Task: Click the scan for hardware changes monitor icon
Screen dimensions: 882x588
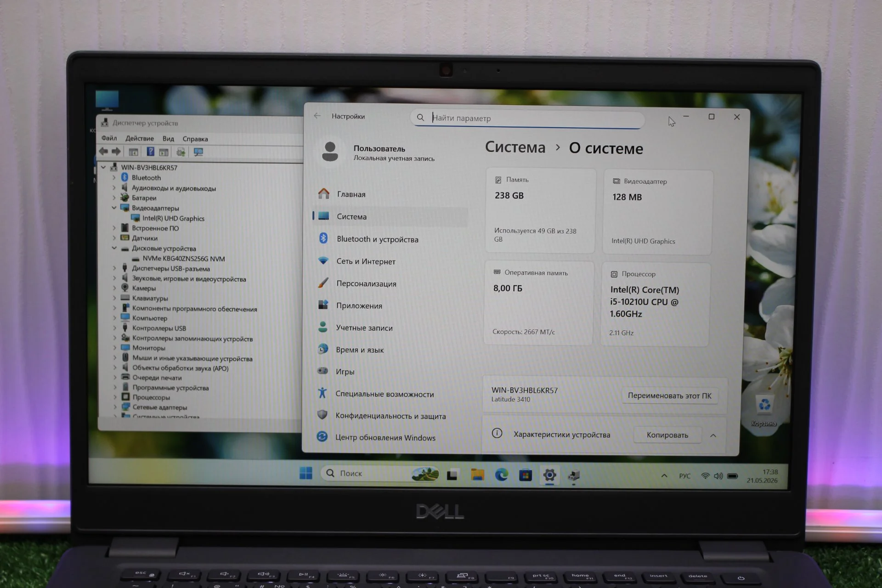Action: coord(198,152)
